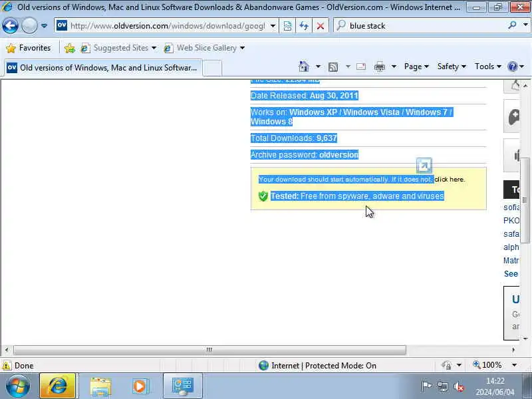Click the 'Date Released: Aug 30, 2011' text

305,96
